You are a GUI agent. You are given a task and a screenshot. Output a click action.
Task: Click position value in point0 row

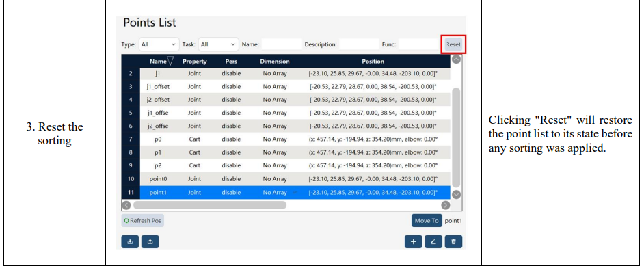coord(373,179)
